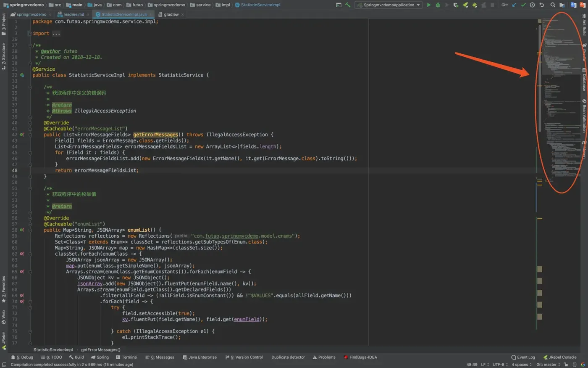Commit changes with Git green checkmark icon
Image resolution: width=588 pixels, height=368 pixels.
pos(523,5)
